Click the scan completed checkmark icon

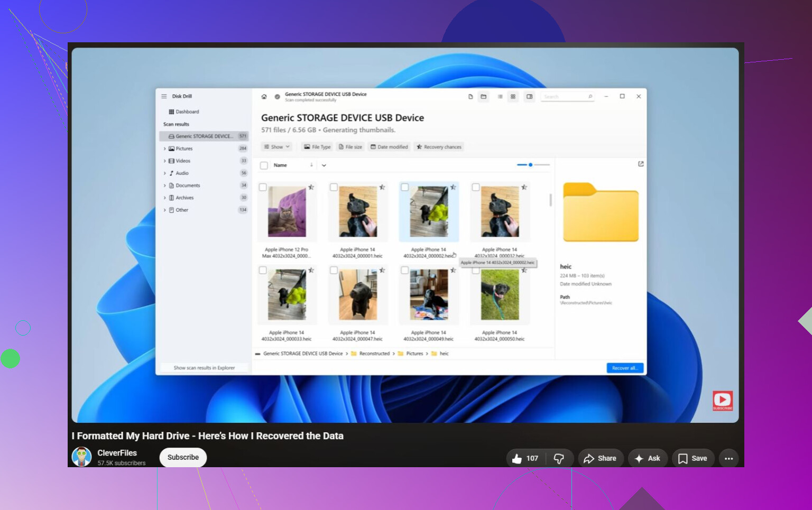[x=277, y=97]
